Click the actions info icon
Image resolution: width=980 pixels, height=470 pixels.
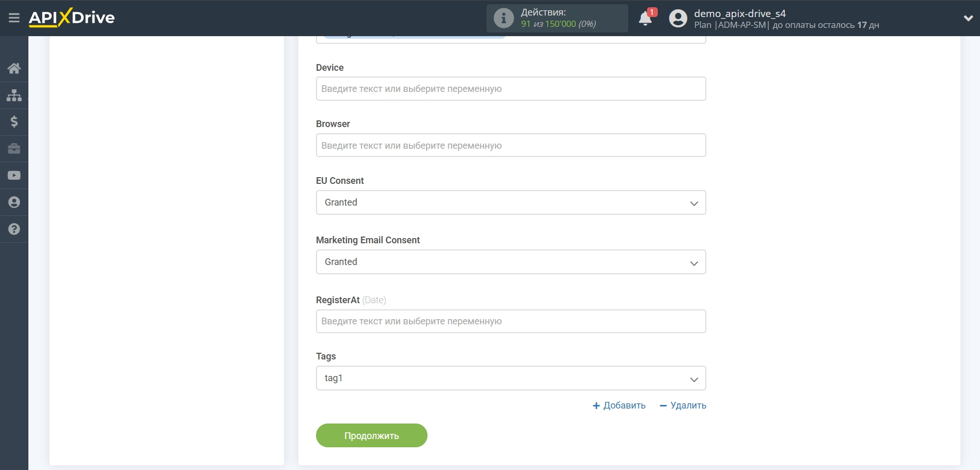coord(503,18)
